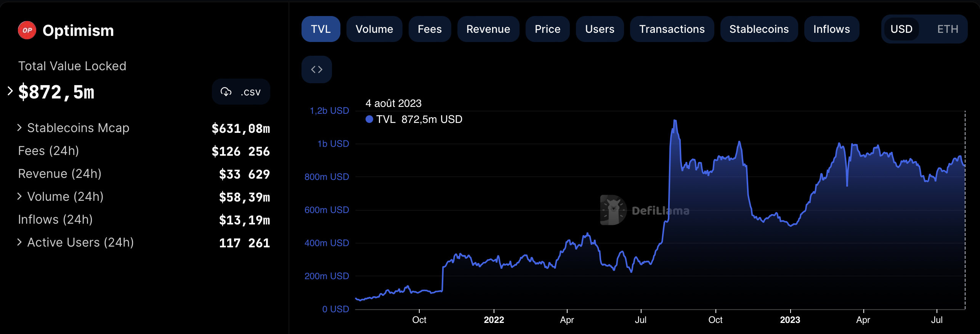Expand the Total Value Locked breakdown
Image resolution: width=980 pixels, height=334 pixels.
point(10,91)
